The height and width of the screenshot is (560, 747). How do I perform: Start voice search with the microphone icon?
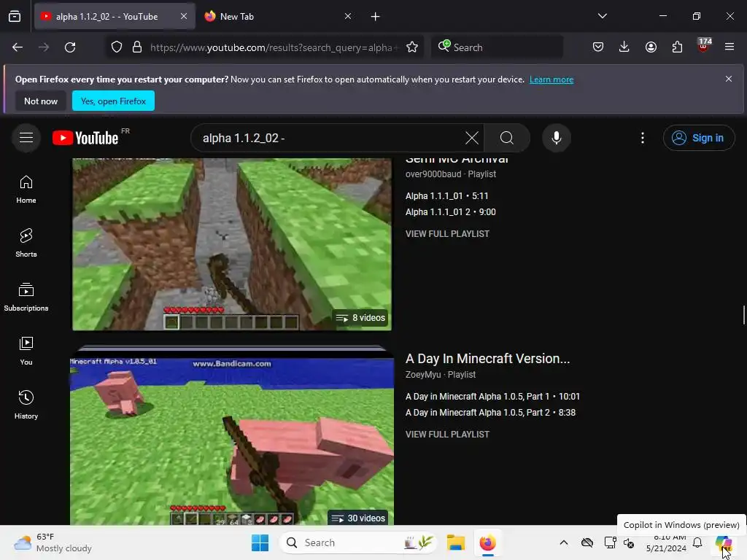coord(556,138)
